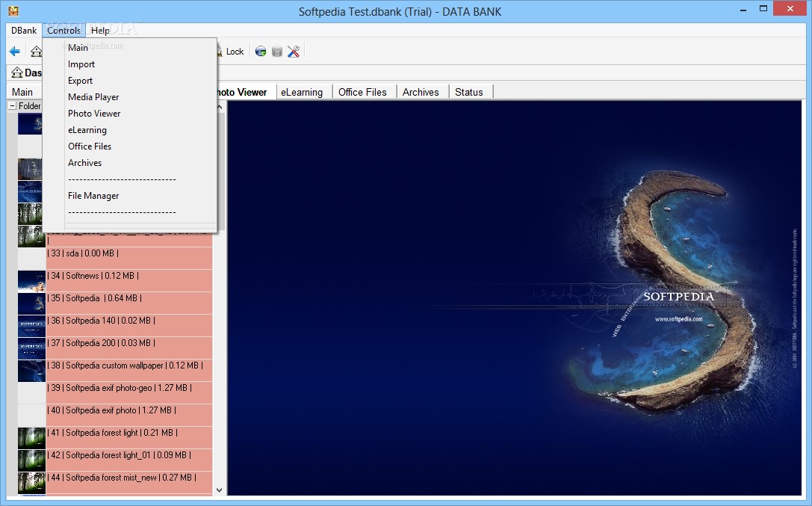
Task: Click the thumbnail for row 36 Softpedia 140
Action: click(31, 326)
